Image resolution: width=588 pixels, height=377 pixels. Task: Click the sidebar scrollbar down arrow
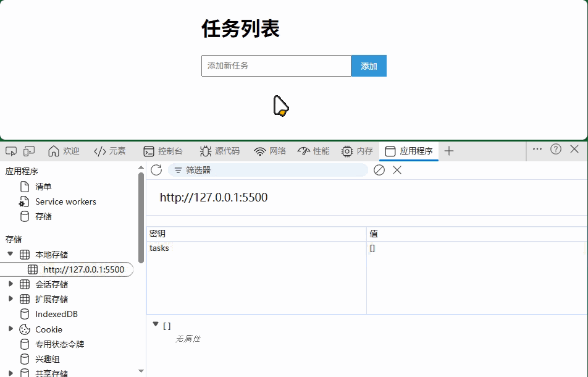click(141, 371)
